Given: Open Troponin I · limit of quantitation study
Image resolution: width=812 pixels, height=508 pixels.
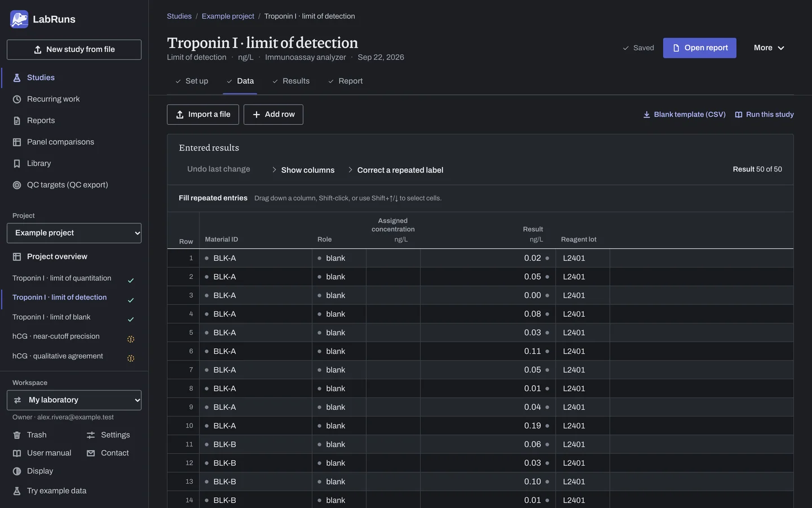Looking at the screenshot, I should point(74,279).
